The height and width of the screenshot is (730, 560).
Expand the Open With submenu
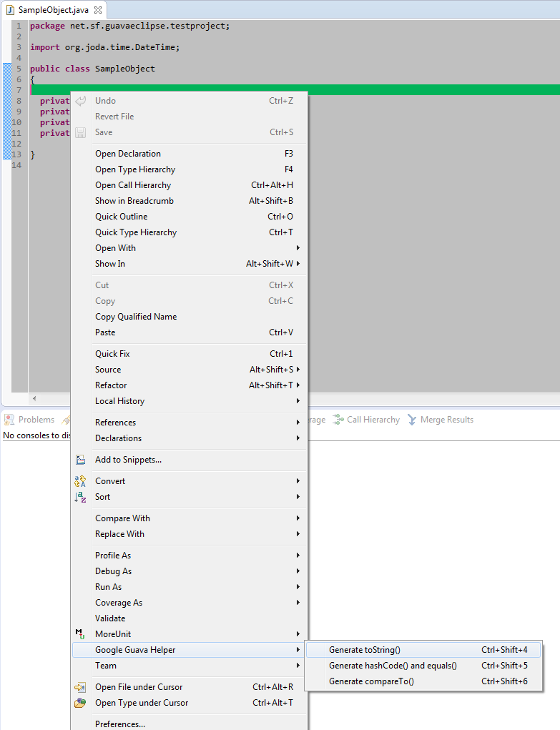pyautogui.click(x=189, y=248)
